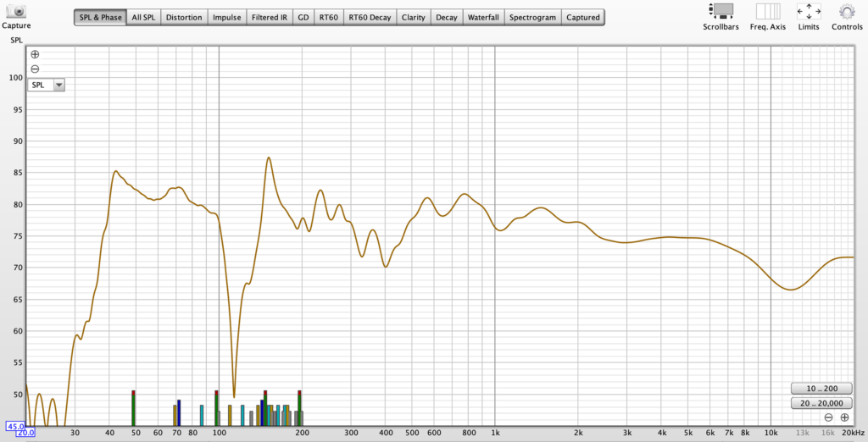868x442 pixels.
Task: Zoom out horizontally with bottom-right minus icon
Action: point(828,417)
